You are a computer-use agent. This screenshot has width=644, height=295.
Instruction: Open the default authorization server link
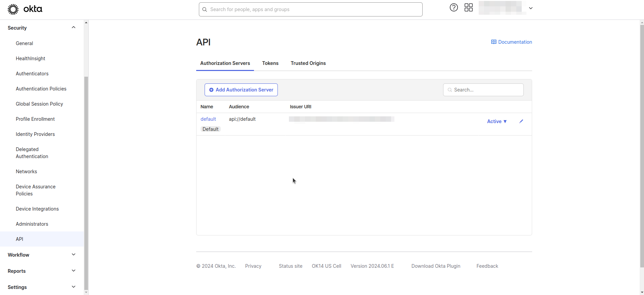pos(208,119)
